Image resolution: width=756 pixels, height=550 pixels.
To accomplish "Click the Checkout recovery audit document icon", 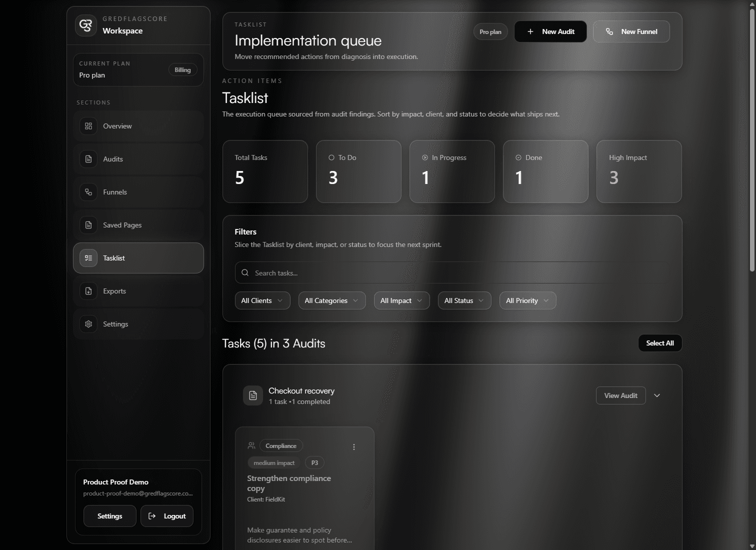I will click(253, 395).
